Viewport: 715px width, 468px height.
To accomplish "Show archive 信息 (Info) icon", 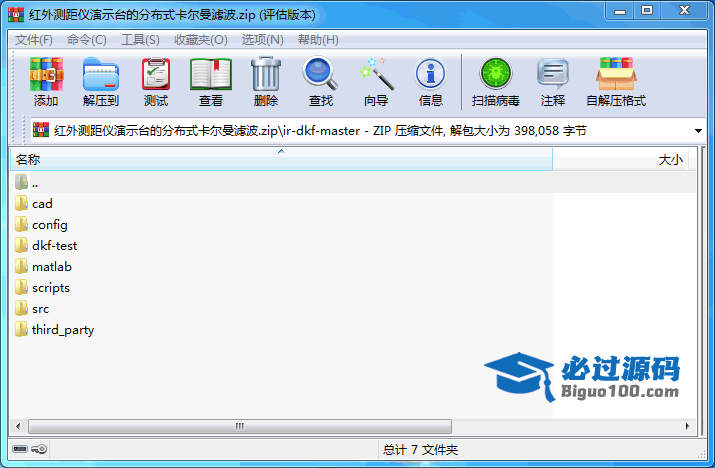I will pyautogui.click(x=430, y=74).
